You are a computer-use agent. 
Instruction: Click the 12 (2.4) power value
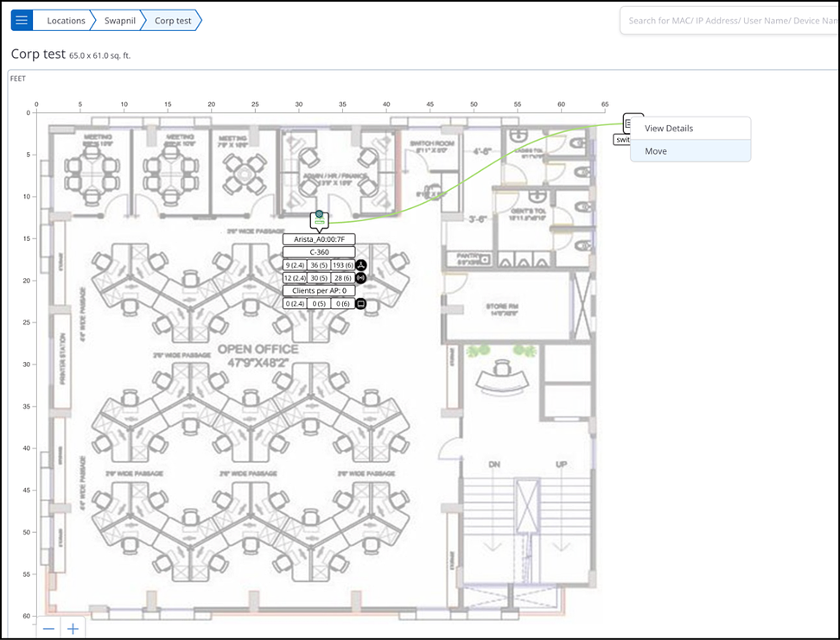point(295,278)
